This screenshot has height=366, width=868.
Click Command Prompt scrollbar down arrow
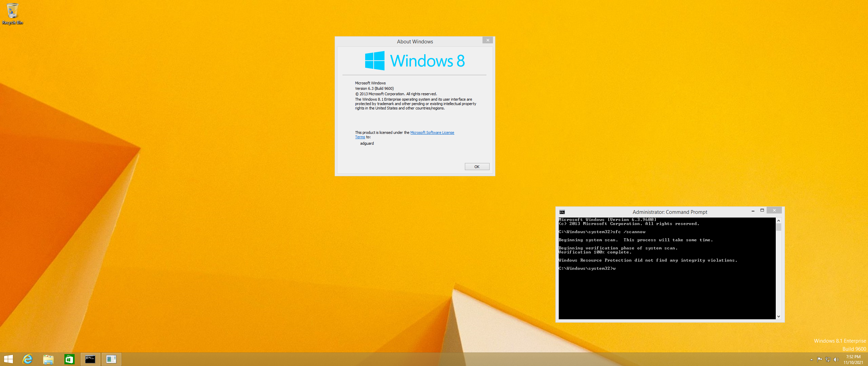point(778,316)
